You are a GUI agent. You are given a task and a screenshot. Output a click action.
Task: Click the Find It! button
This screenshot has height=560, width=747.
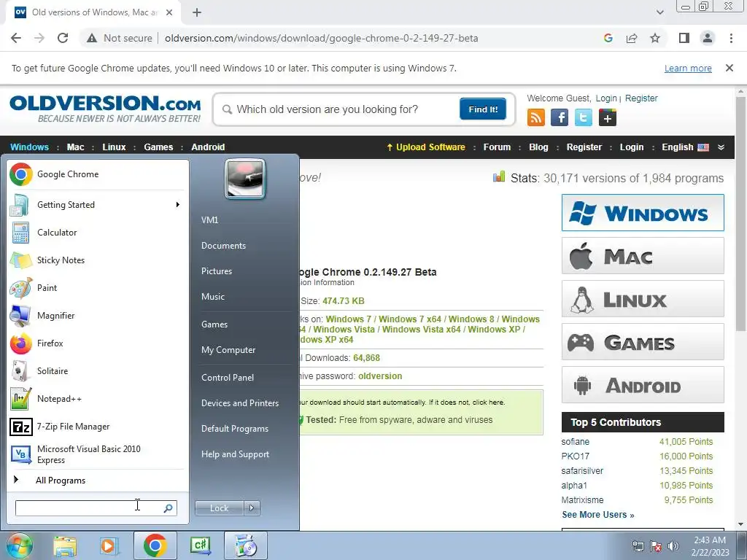(x=483, y=109)
